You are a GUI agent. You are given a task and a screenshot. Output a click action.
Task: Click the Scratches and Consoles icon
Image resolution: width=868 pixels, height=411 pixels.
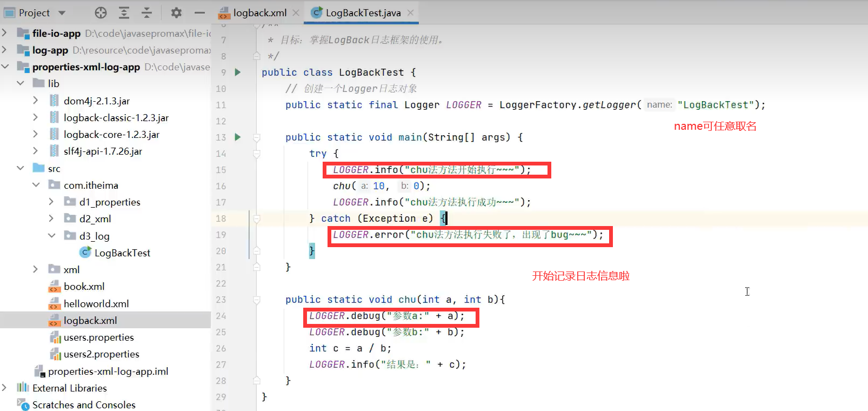(x=23, y=404)
